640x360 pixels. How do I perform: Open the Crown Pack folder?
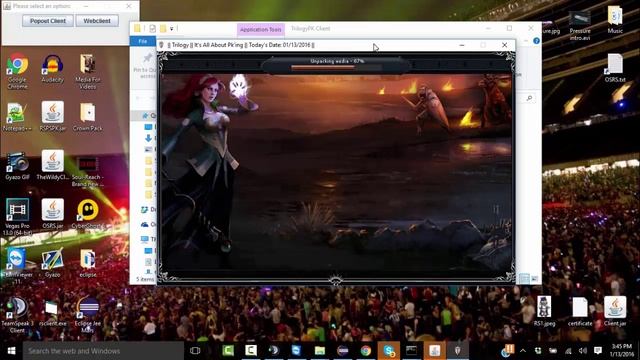88,117
